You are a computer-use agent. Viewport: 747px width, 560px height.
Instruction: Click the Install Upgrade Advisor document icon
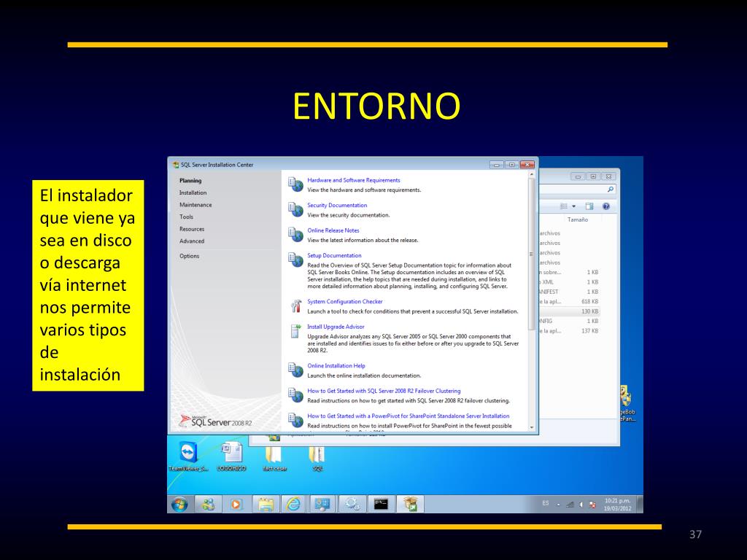click(x=295, y=331)
